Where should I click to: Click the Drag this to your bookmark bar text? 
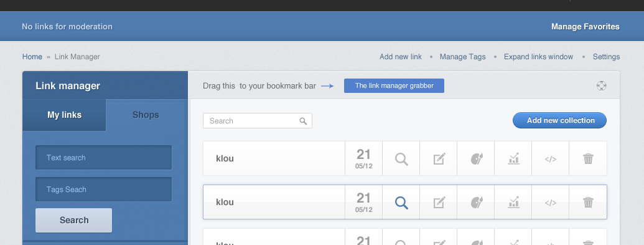tap(259, 86)
